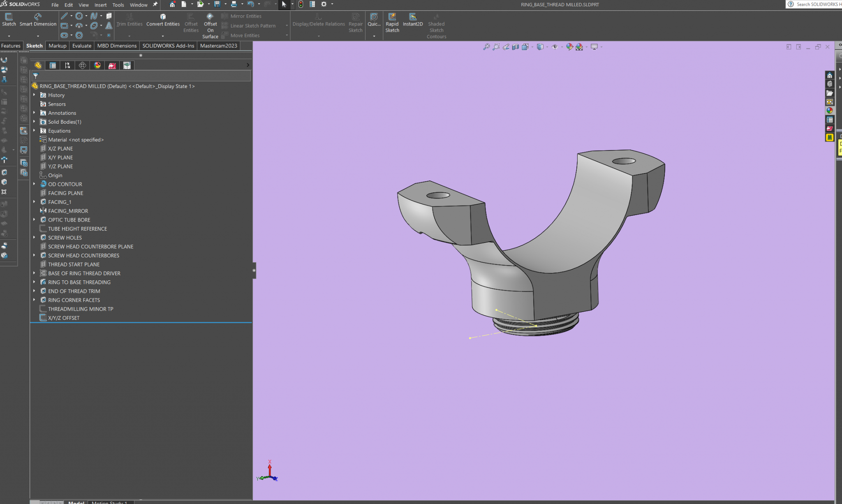Open the PropertyManager tab icon
Image resolution: width=842 pixels, height=504 pixels.
[53, 65]
